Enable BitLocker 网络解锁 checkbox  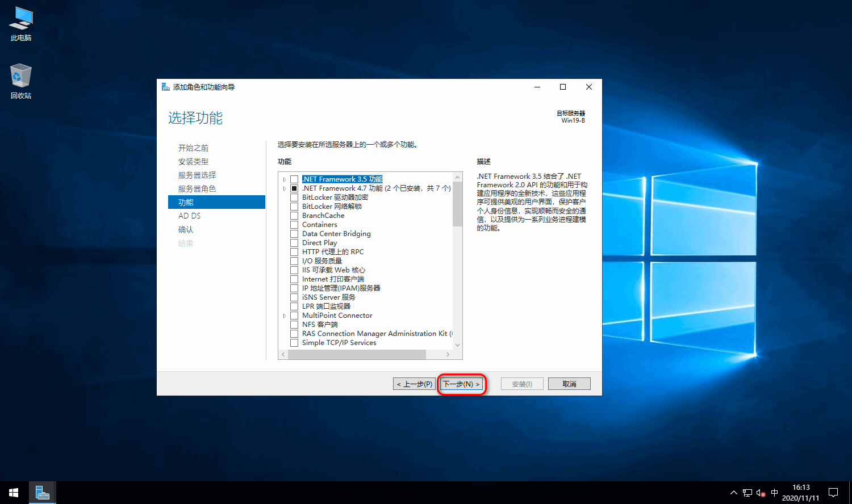294,207
